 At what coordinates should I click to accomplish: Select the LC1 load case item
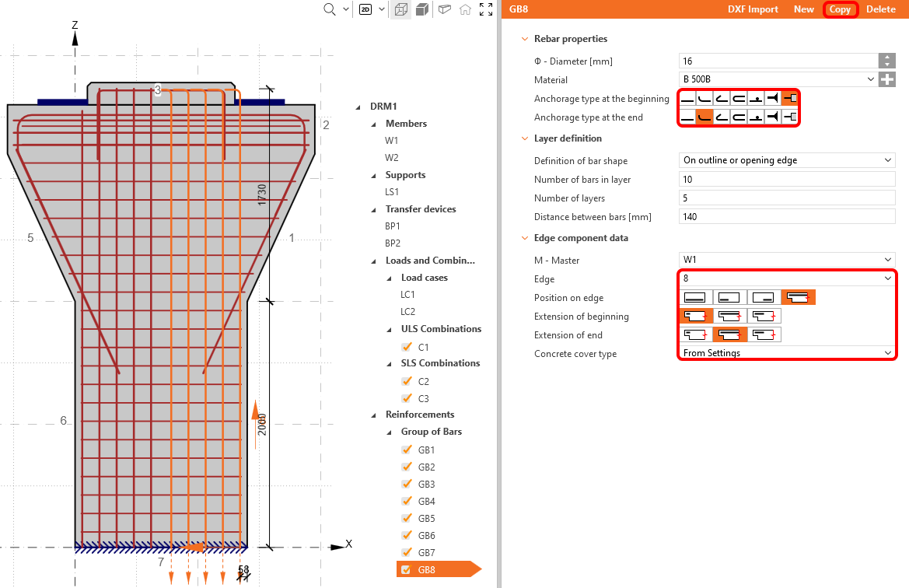pyautogui.click(x=407, y=295)
